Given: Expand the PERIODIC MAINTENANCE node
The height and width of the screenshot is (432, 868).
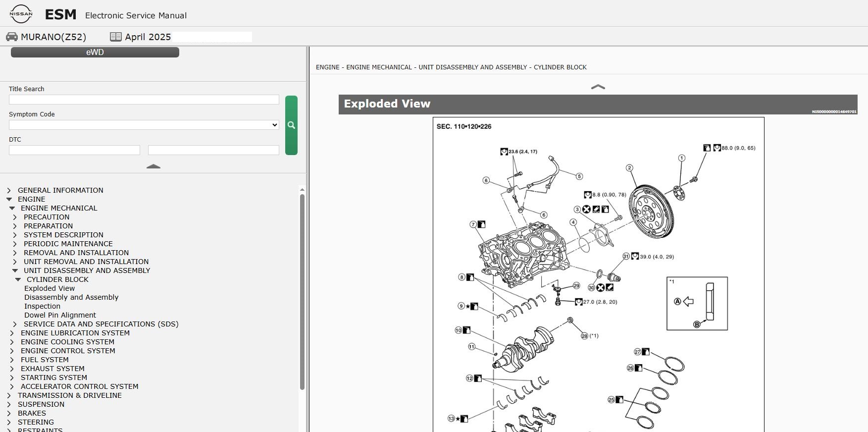Looking at the screenshot, I should 15,244.
